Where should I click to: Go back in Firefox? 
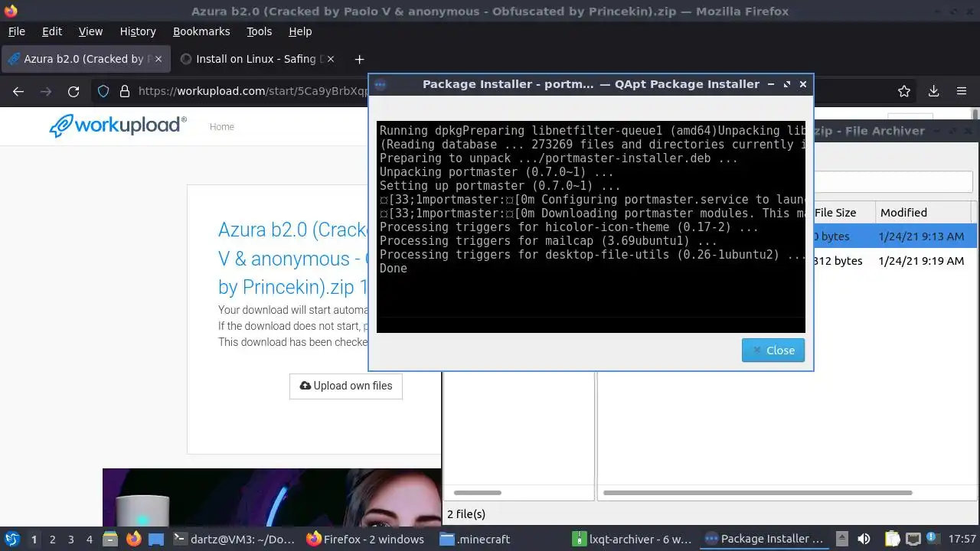[x=18, y=91]
